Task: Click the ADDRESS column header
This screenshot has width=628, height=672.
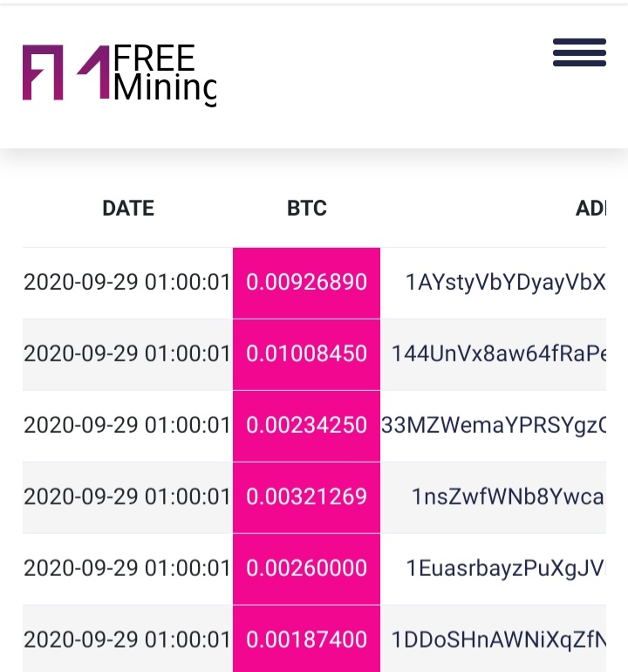Action: pos(590,209)
